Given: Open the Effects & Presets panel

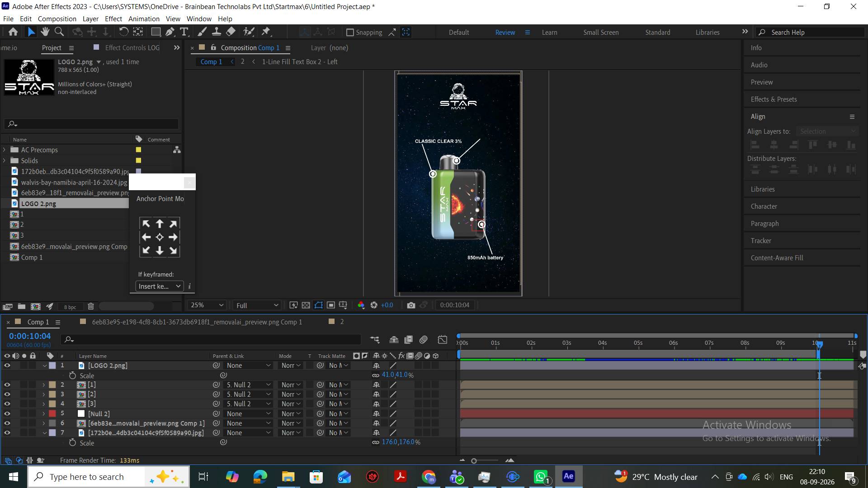Looking at the screenshot, I should point(774,99).
